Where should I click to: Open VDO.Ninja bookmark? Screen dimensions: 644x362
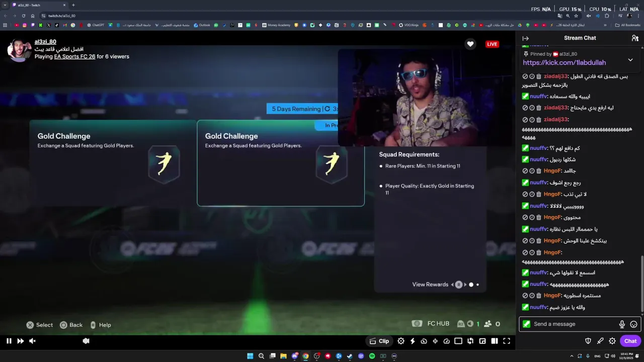click(409, 25)
